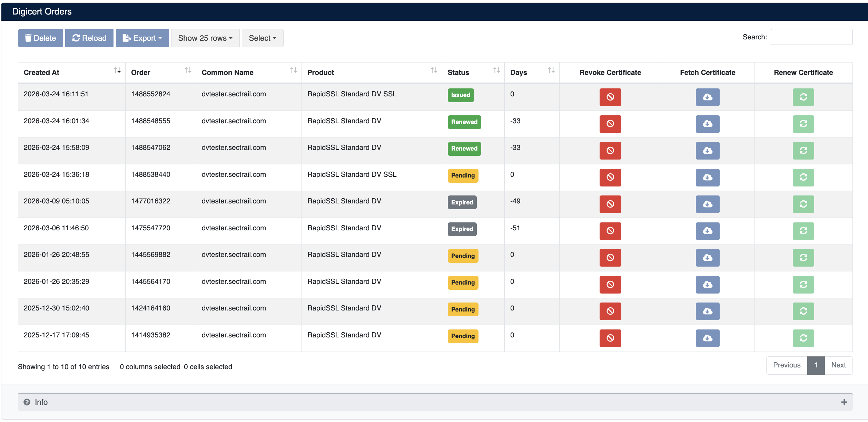Image resolution: width=868 pixels, height=422 pixels.
Task: Fetch certificate for order 1414935382
Action: [707, 338]
